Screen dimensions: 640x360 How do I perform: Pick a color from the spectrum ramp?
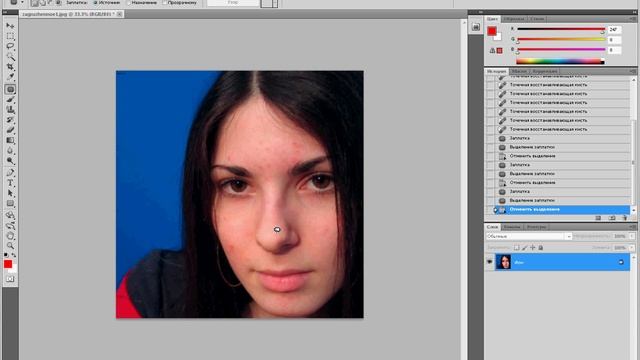tap(560, 62)
